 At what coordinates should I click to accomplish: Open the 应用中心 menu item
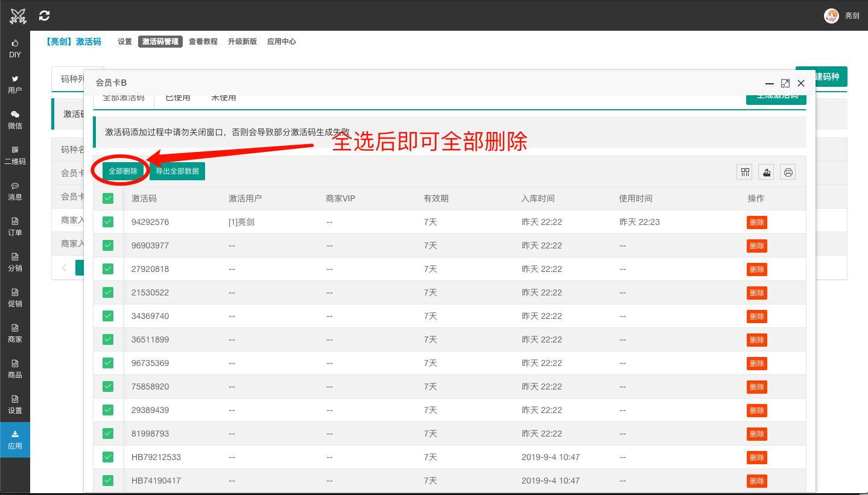(281, 42)
